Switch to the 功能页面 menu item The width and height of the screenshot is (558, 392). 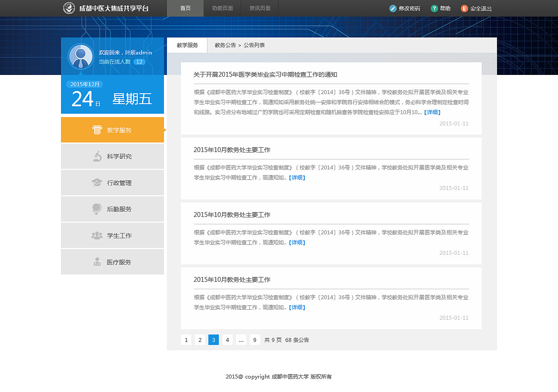222,8
